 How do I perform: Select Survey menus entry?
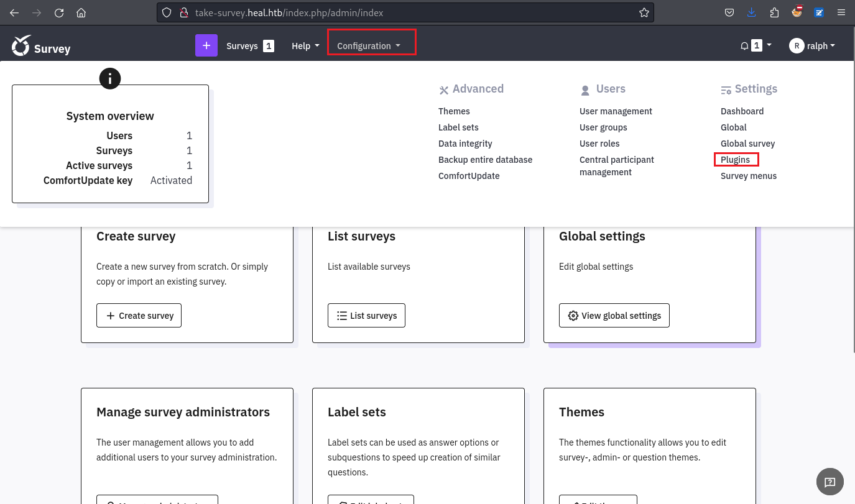tap(749, 176)
